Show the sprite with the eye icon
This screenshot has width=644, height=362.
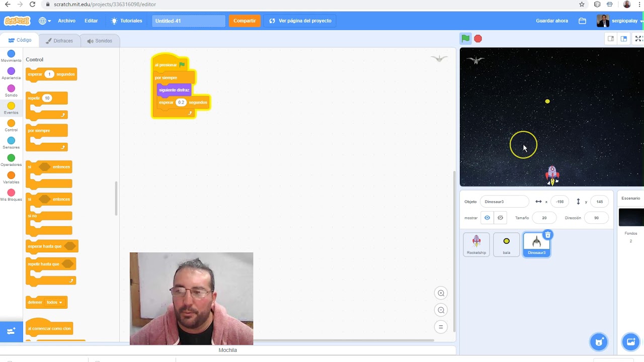487,218
